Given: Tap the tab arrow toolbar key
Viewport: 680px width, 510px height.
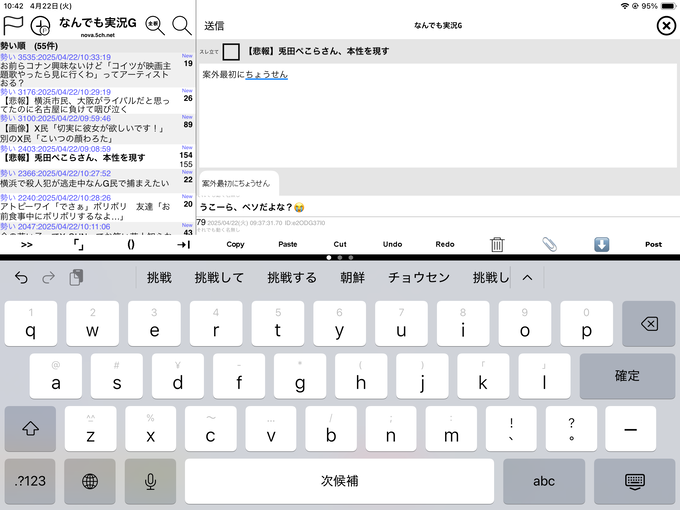Looking at the screenshot, I should coord(183,245).
